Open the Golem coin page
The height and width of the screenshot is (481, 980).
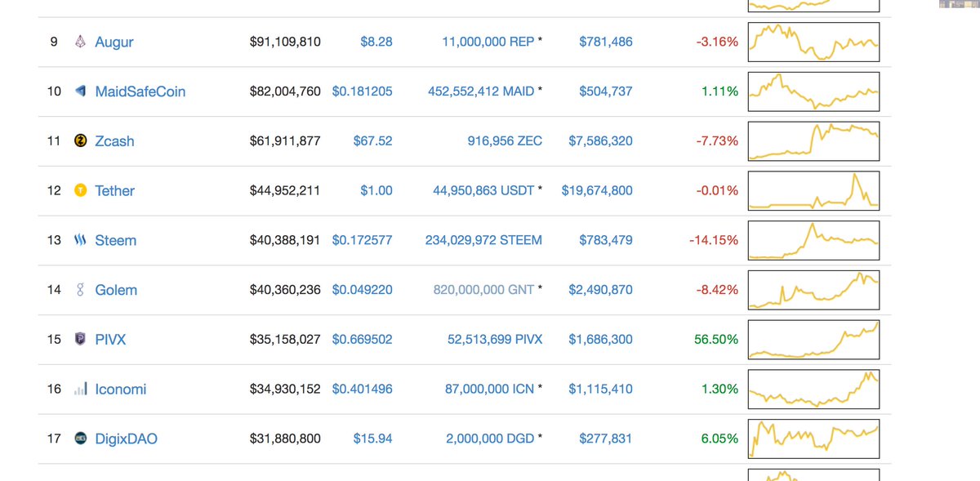[116, 290]
